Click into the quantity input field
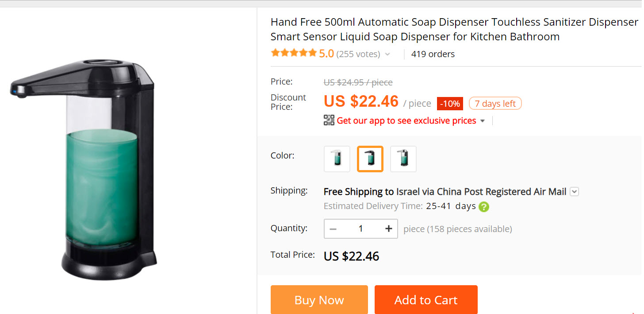The height and width of the screenshot is (314, 644). click(x=360, y=229)
